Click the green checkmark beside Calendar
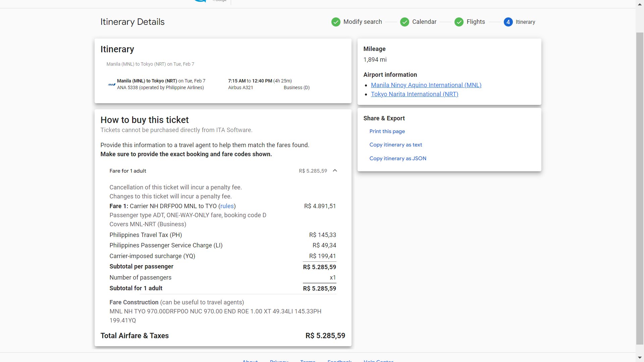 click(405, 22)
